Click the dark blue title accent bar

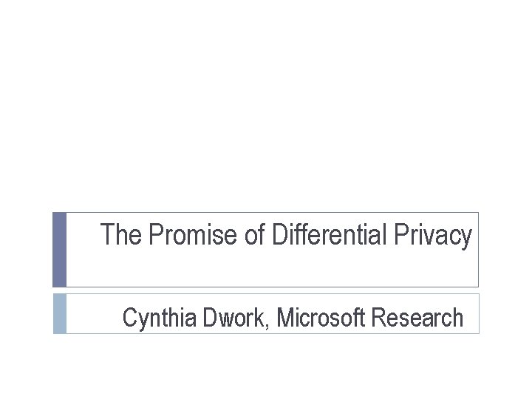click(x=60, y=249)
